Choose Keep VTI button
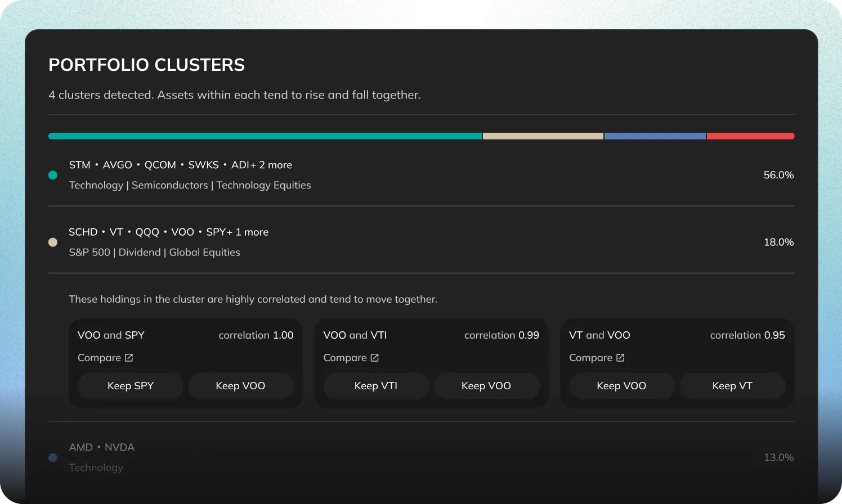This screenshot has width=842, height=504. (376, 386)
